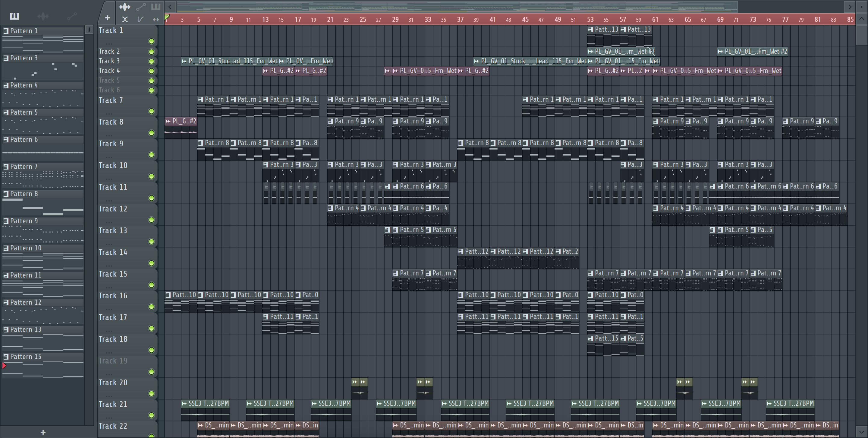This screenshot has width=868, height=438.
Task: Click the vertical scrollbar handle on right edge
Action: click(x=861, y=34)
